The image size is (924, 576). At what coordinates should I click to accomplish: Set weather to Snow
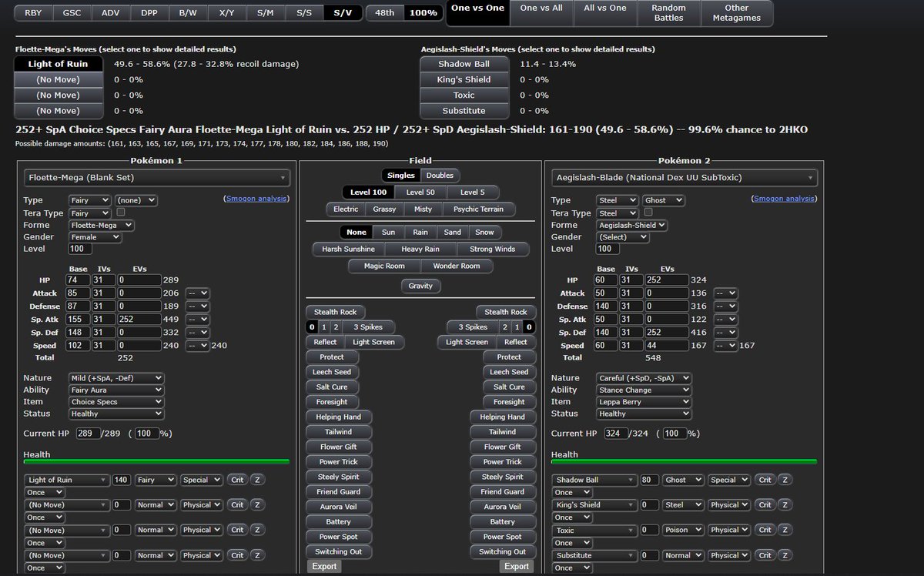click(x=484, y=232)
